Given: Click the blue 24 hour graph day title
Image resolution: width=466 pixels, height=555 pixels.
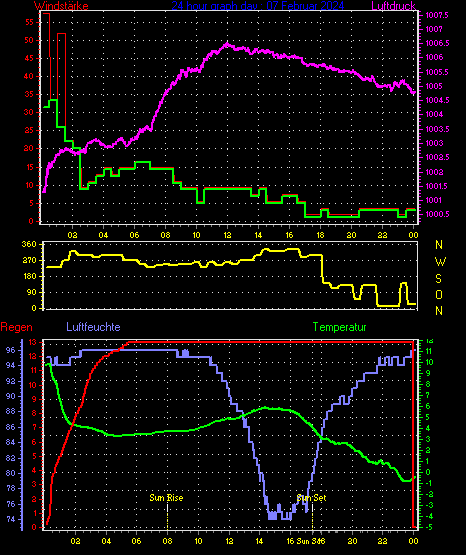Looking at the screenshot, I should coord(258,6).
